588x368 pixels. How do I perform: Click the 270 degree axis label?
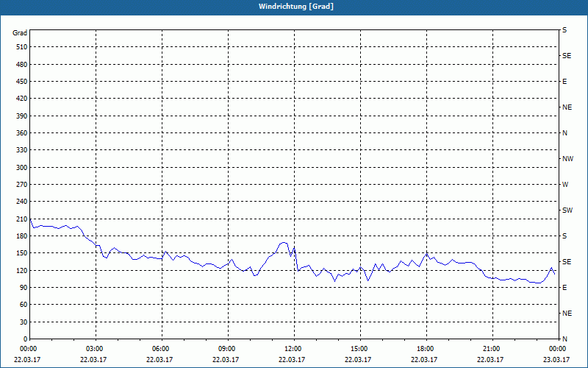coord(21,185)
